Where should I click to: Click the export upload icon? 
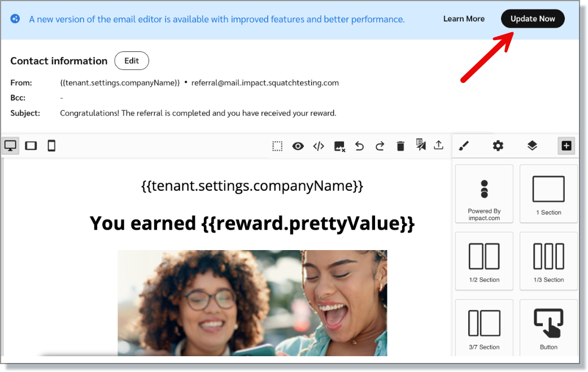point(438,145)
